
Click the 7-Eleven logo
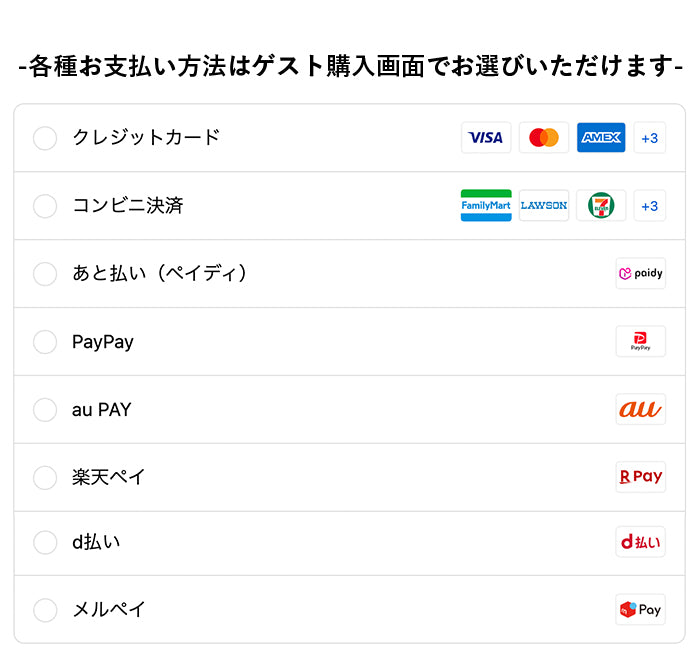601,206
